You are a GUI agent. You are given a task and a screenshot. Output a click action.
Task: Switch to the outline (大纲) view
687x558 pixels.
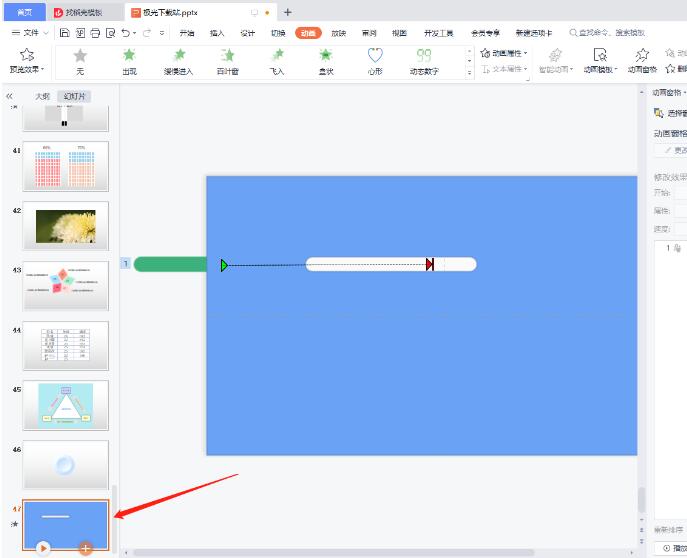pos(42,96)
